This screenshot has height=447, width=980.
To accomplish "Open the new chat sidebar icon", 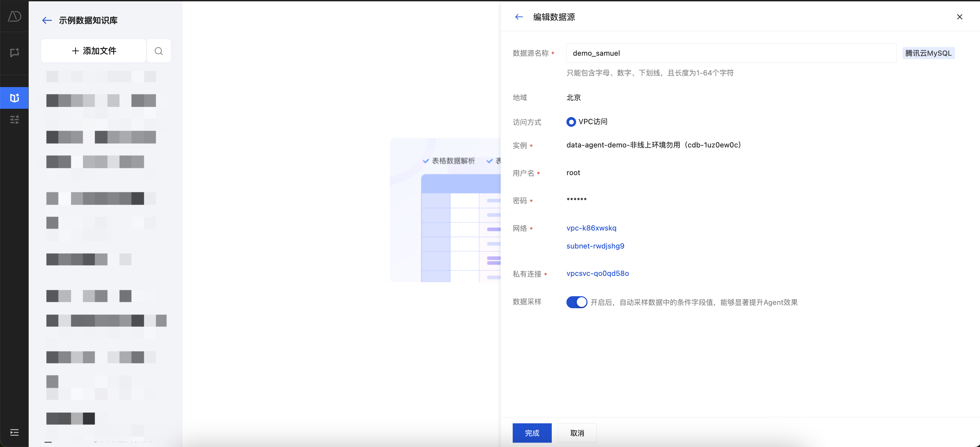I will coord(14,52).
